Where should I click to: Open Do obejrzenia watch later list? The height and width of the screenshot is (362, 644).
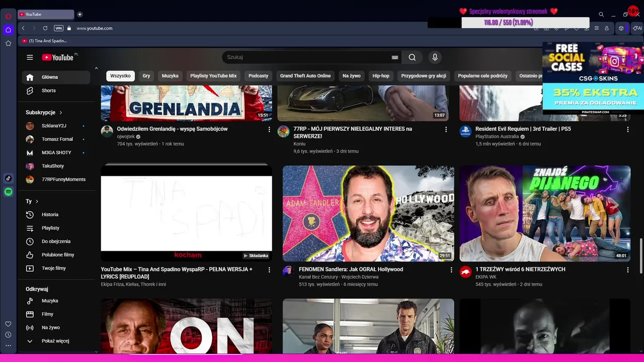pyautogui.click(x=56, y=241)
